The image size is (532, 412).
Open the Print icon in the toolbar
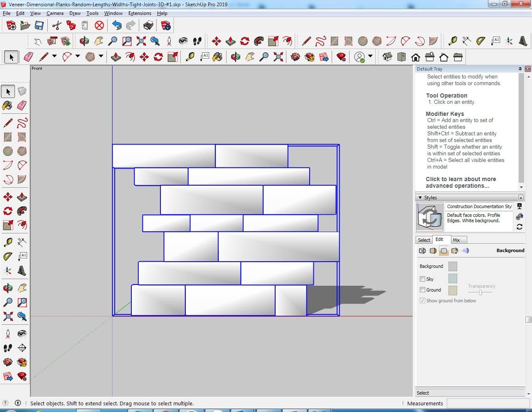[x=148, y=26]
